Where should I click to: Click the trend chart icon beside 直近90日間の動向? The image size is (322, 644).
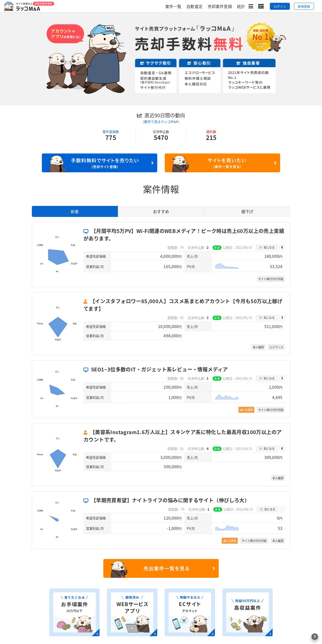point(139,115)
